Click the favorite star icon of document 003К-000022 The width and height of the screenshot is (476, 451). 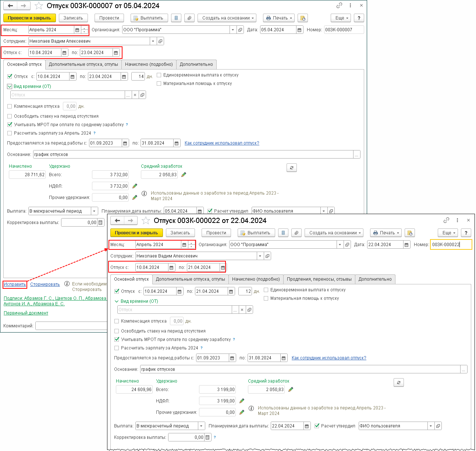(146, 221)
